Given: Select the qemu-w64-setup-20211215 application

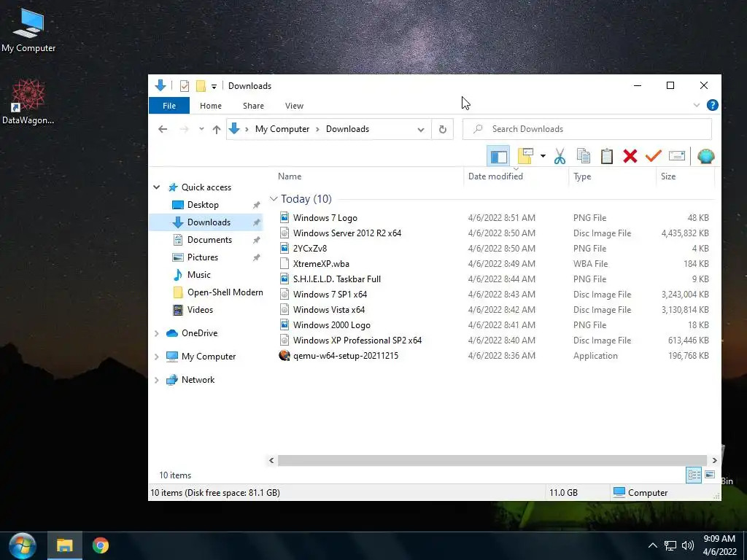Looking at the screenshot, I should coord(345,356).
